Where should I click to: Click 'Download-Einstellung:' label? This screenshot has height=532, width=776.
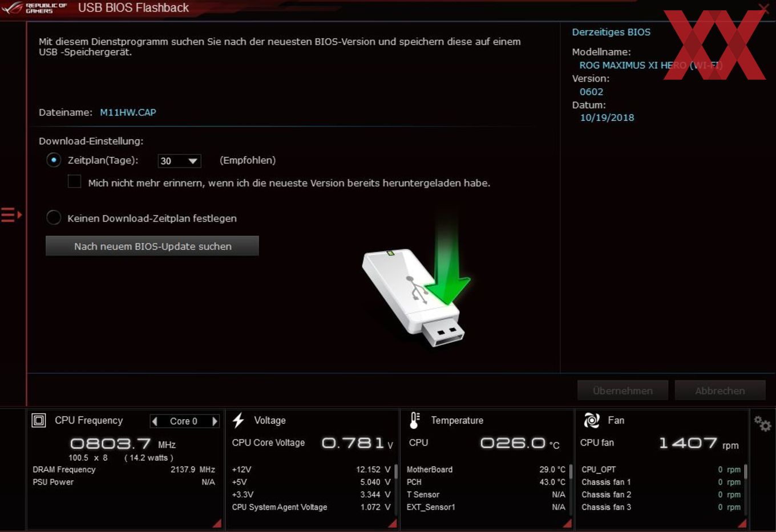point(91,141)
